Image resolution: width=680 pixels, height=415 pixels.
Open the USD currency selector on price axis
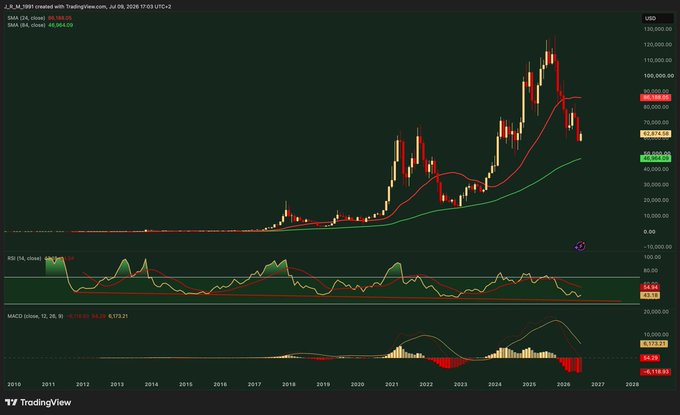pyautogui.click(x=657, y=18)
